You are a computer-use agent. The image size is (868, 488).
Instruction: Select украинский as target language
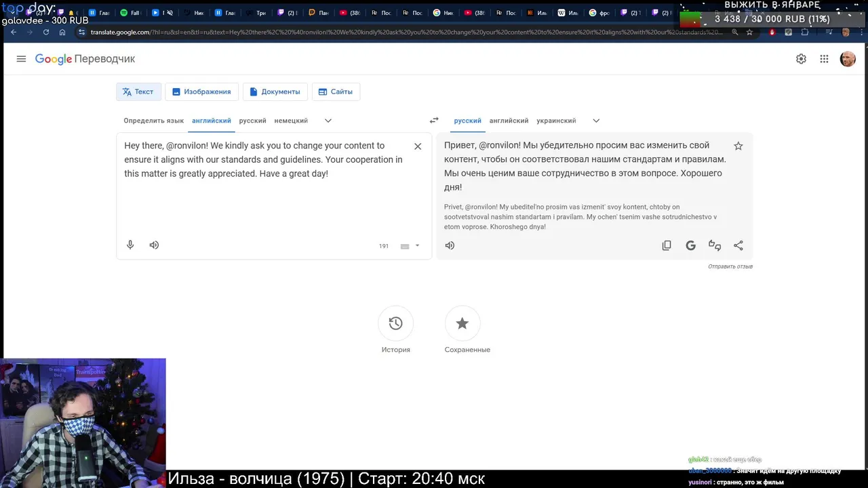click(556, 121)
